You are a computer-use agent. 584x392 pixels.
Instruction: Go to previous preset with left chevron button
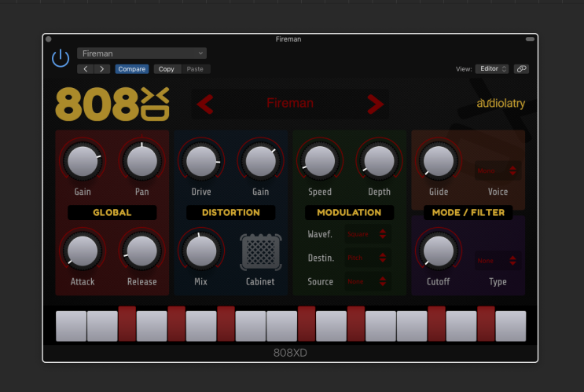[x=86, y=69]
